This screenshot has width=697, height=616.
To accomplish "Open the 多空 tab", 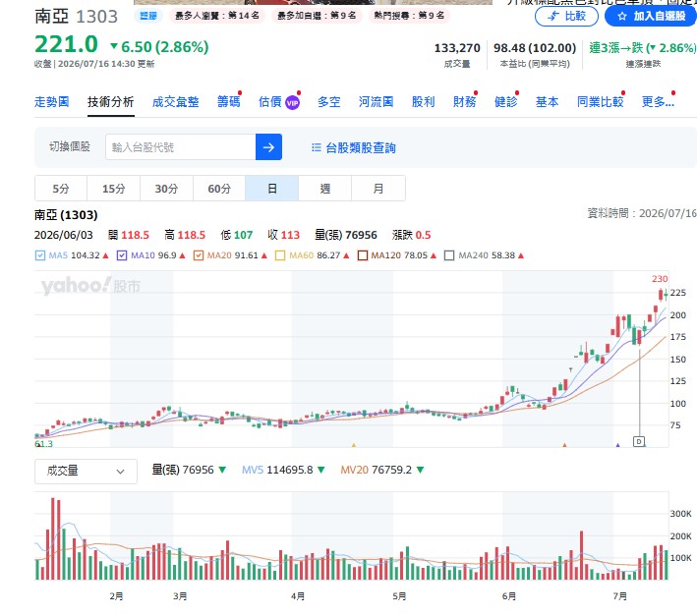I will pos(329,102).
